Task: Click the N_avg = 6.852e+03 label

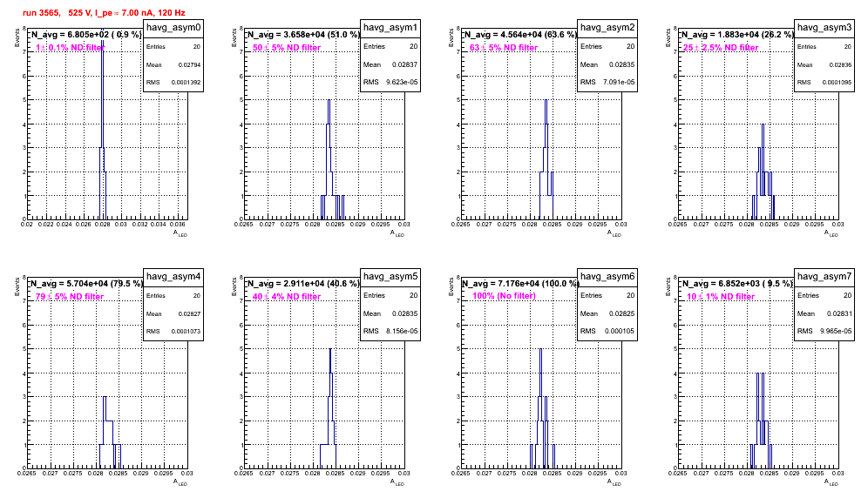Action: click(737, 284)
